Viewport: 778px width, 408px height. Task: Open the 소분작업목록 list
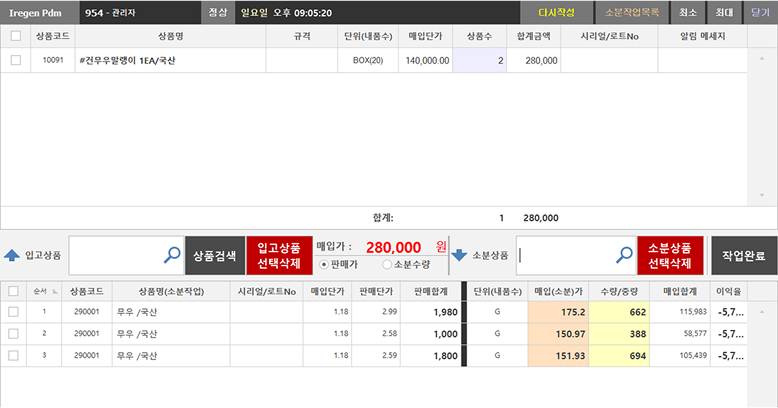[x=631, y=12]
